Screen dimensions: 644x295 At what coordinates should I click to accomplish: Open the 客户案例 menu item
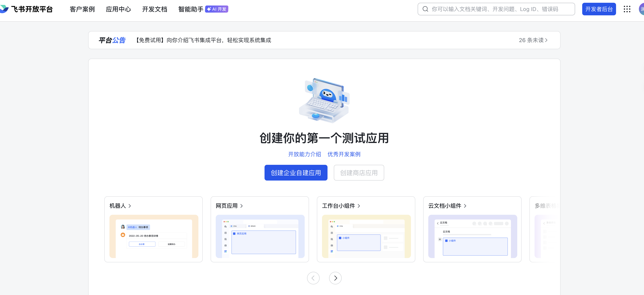[x=82, y=9]
